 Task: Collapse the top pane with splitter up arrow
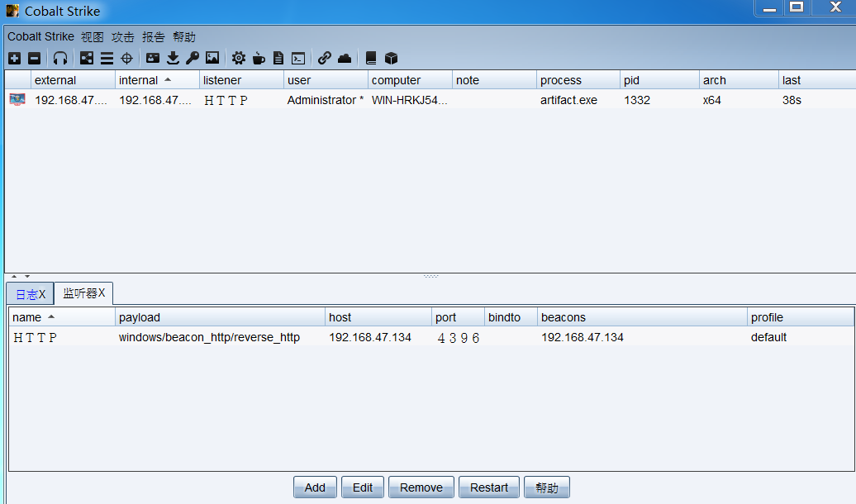(x=14, y=276)
